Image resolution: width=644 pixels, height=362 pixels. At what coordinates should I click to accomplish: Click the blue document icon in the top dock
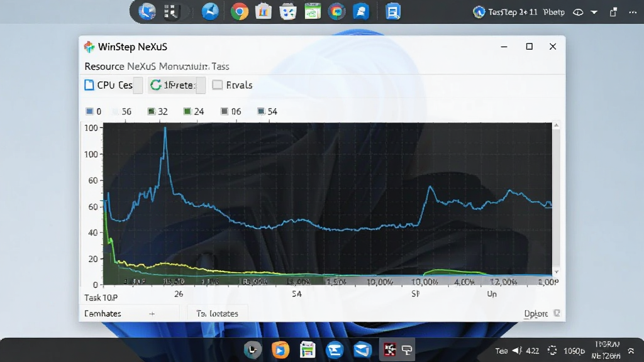pos(392,12)
